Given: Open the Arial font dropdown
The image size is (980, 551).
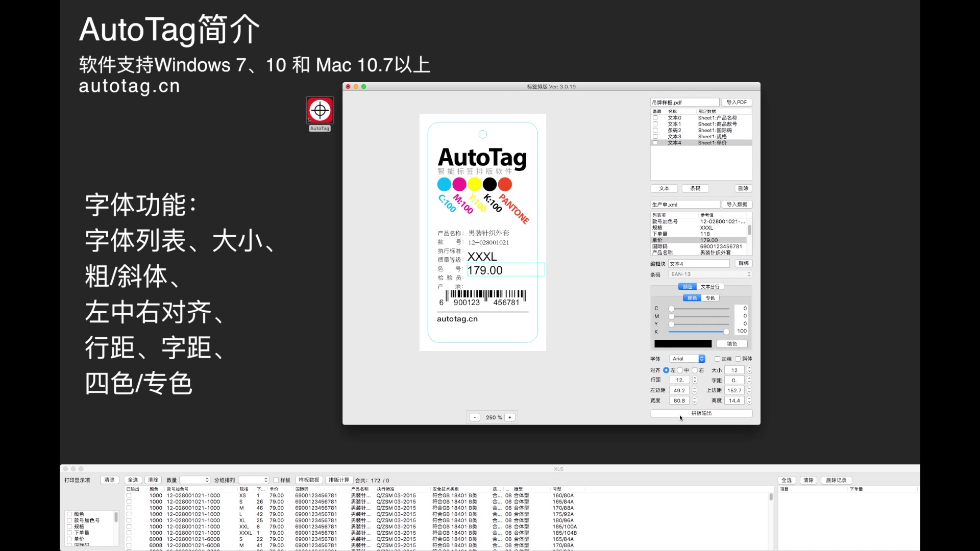Looking at the screenshot, I should pyautogui.click(x=687, y=359).
